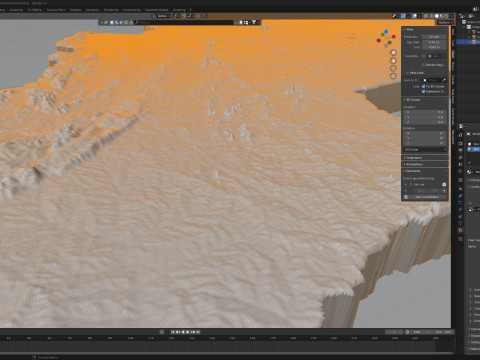The image size is (480, 360).
Task: Click the clip End value field
Action: pos(434,47)
